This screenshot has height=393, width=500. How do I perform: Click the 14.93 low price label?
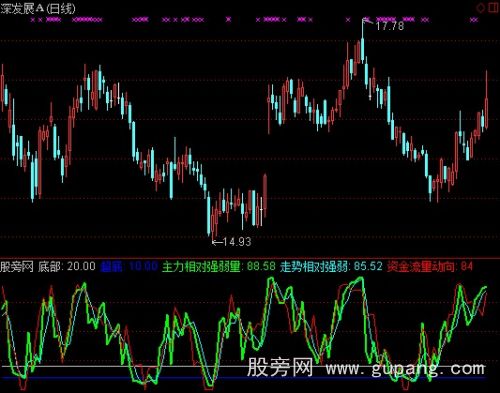pos(237,242)
